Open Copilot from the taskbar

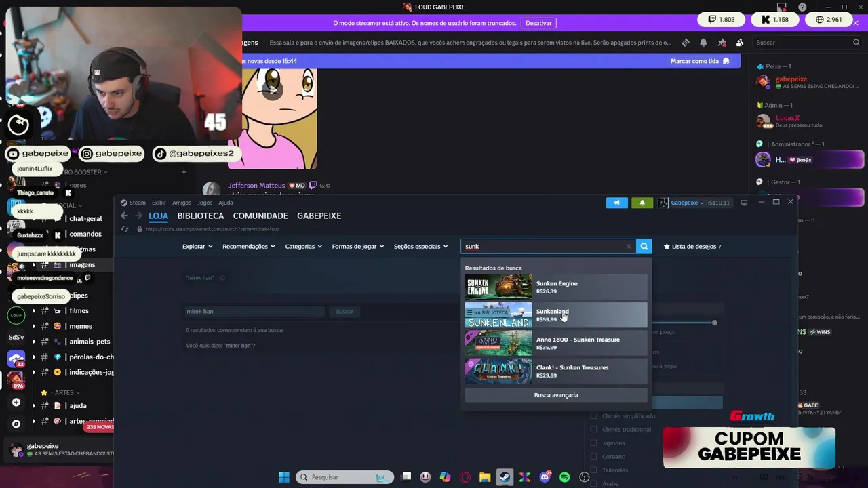445,477
